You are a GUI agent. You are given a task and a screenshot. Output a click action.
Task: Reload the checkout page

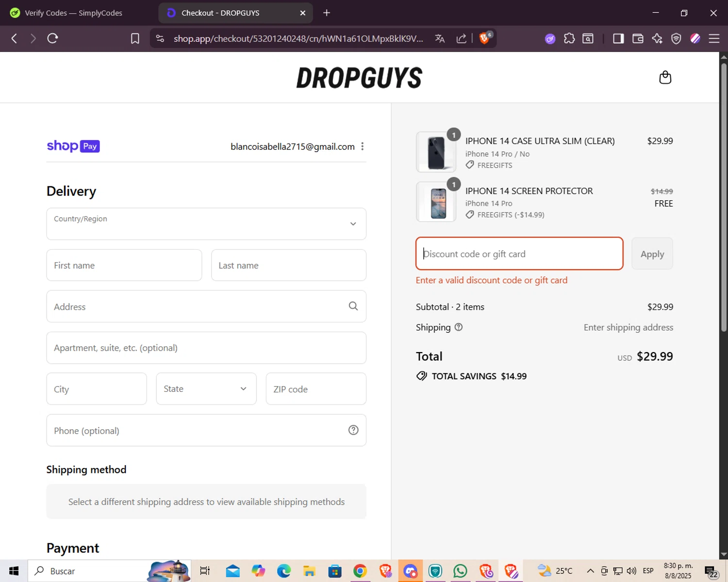click(x=52, y=39)
